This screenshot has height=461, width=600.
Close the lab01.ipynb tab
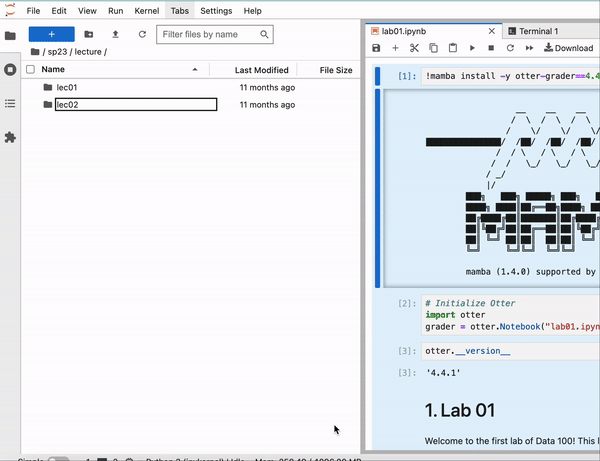point(492,31)
